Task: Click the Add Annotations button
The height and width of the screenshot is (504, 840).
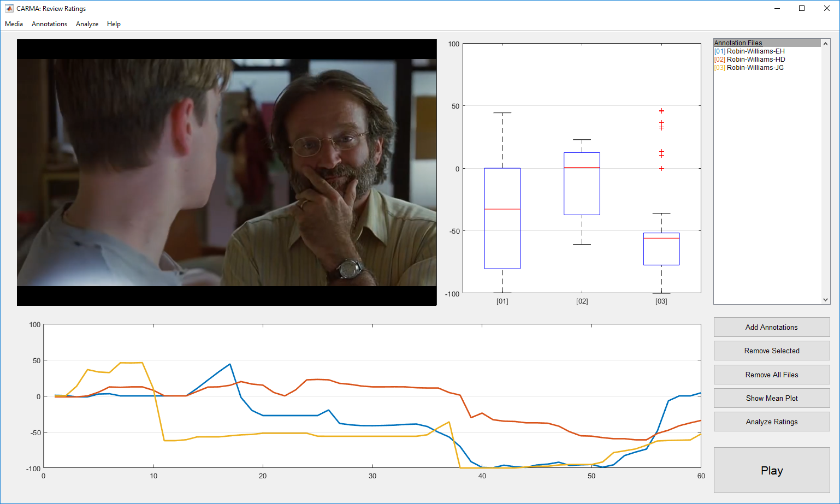Action: point(772,327)
